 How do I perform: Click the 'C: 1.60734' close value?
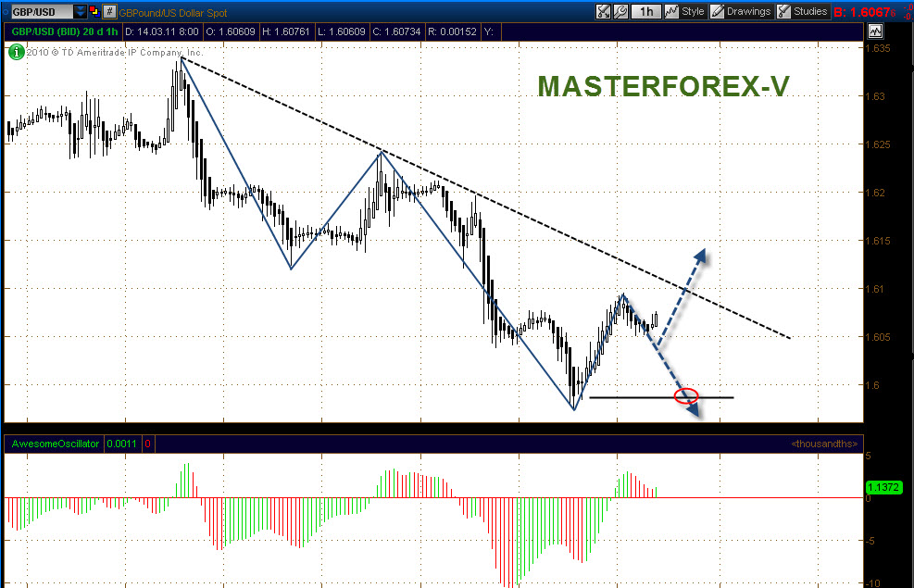[396, 31]
